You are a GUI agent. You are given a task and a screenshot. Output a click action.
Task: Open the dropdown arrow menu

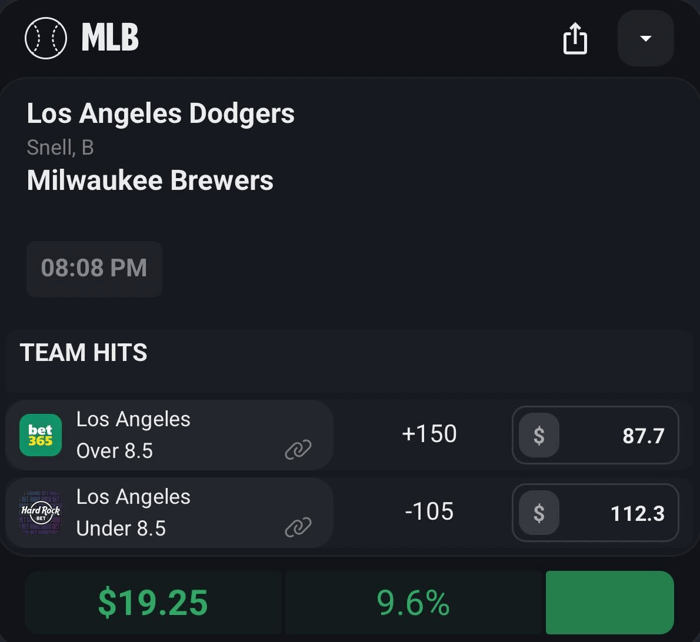(645, 39)
